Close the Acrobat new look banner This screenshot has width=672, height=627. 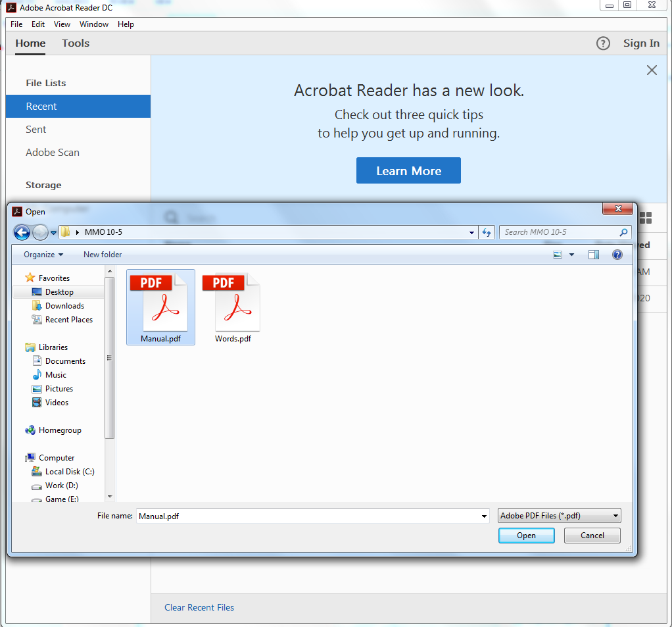pos(652,70)
